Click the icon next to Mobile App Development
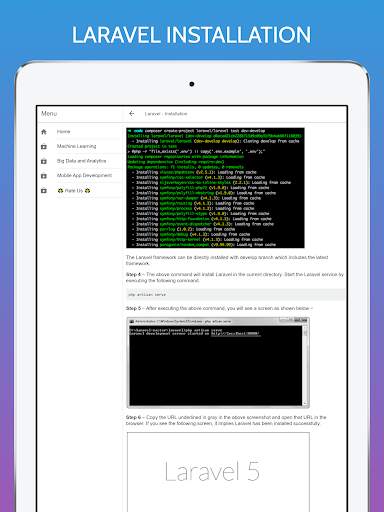The image size is (384, 512). click(44, 176)
